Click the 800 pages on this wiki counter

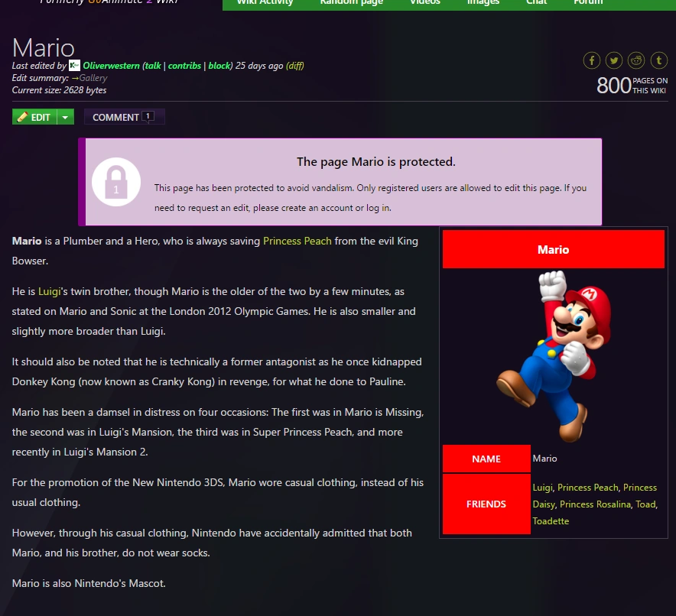[632, 86]
